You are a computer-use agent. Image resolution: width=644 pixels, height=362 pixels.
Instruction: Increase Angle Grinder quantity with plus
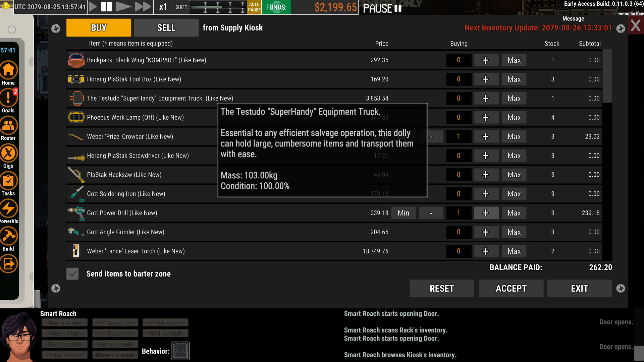pyautogui.click(x=486, y=232)
